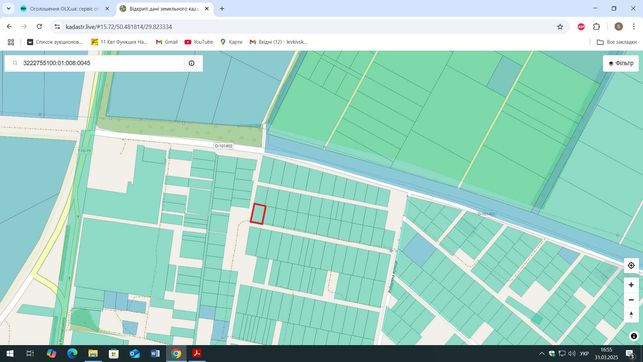The image size is (643, 362).
Task: Open File Explorer from taskbar
Action: tap(93, 353)
